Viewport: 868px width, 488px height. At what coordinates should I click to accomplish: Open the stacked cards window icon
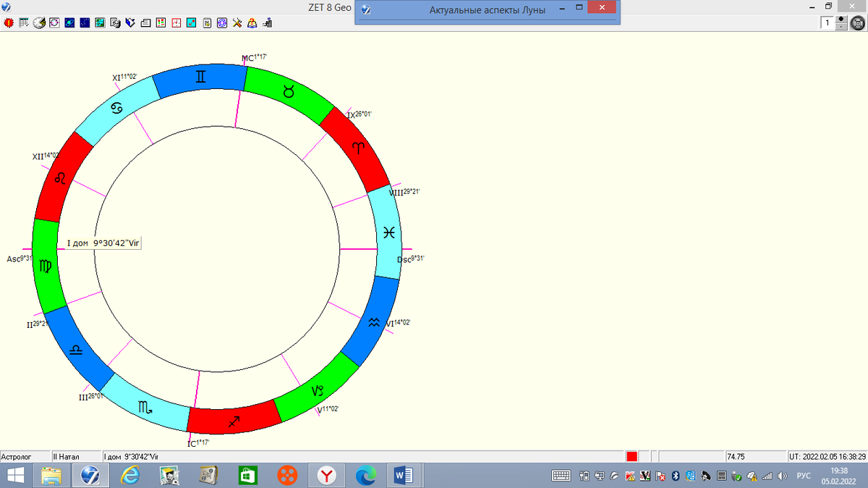click(145, 23)
